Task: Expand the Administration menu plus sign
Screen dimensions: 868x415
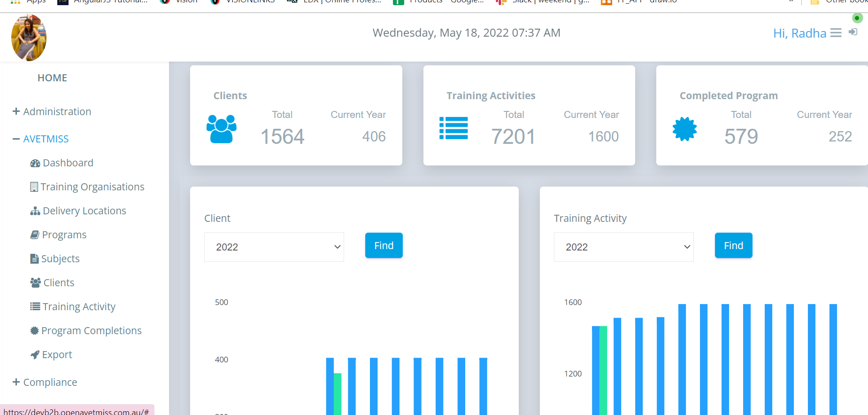Action: pos(16,111)
